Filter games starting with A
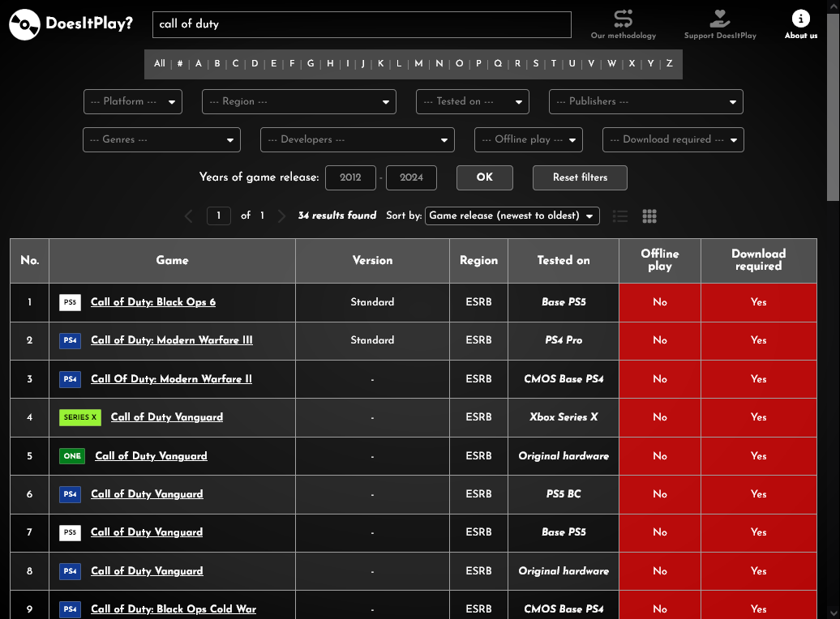Viewport: 840px width, 619px height. point(199,64)
